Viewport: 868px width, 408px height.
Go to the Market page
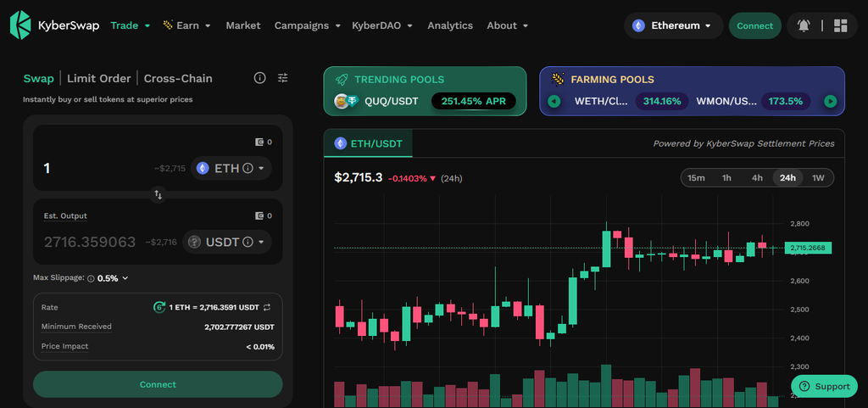point(243,25)
